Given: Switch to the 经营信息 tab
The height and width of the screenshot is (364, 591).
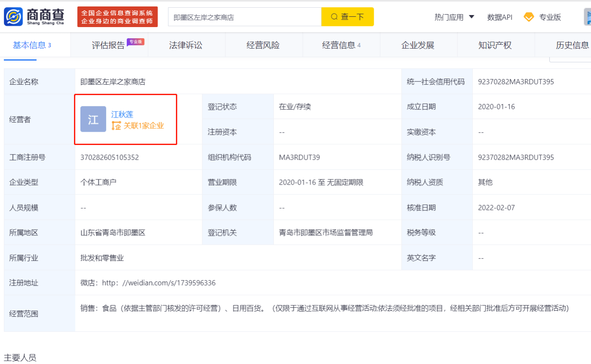Looking at the screenshot, I should [x=341, y=45].
